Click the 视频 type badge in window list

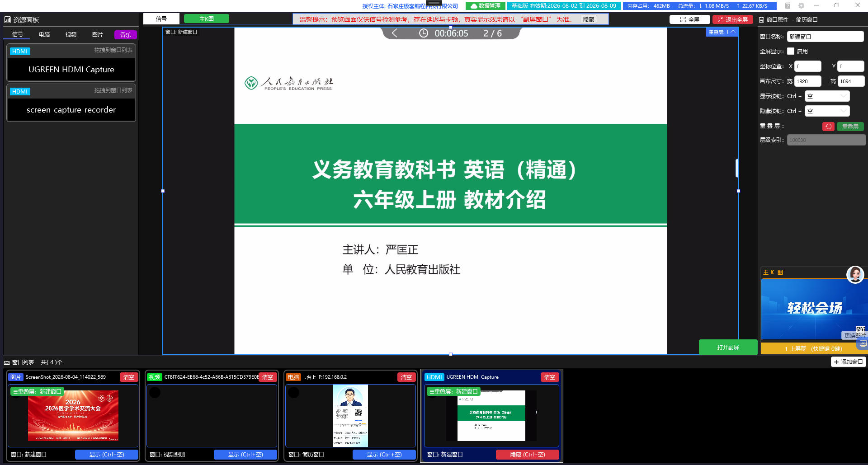[155, 377]
